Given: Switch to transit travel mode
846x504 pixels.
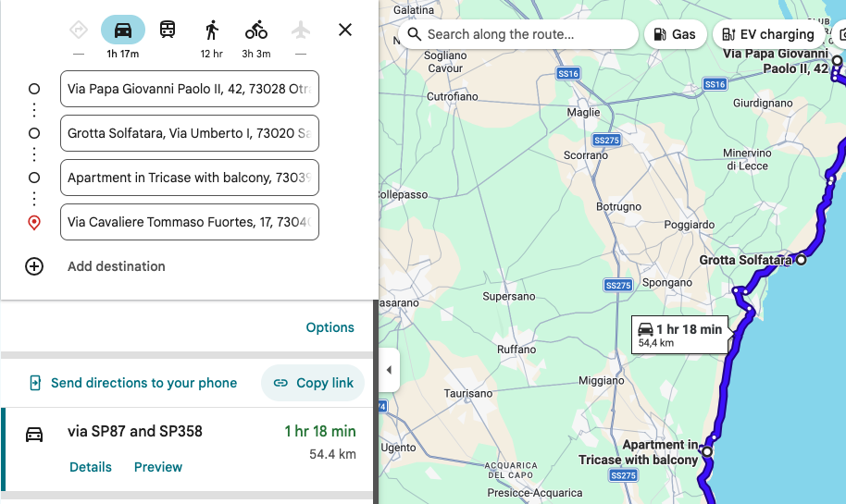Looking at the screenshot, I should (x=168, y=30).
